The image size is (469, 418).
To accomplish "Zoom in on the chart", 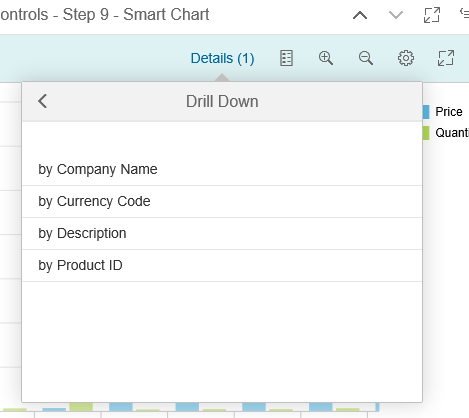I will (326, 58).
